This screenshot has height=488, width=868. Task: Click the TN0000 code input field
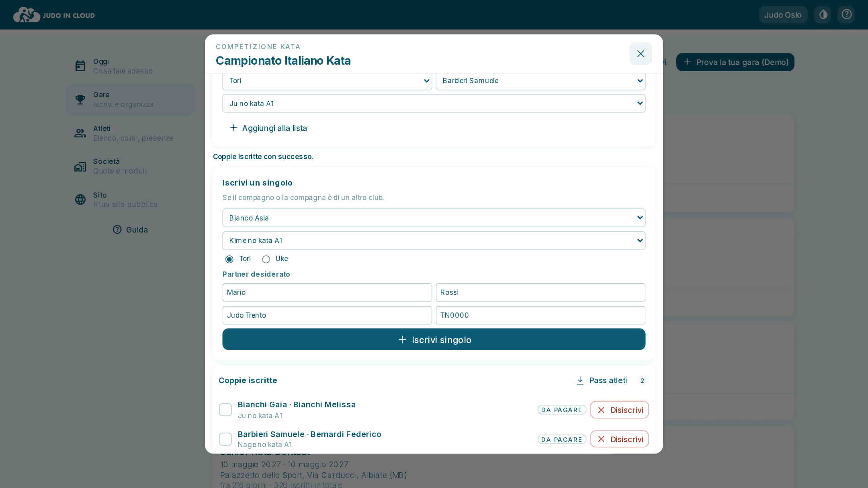(540, 315)
